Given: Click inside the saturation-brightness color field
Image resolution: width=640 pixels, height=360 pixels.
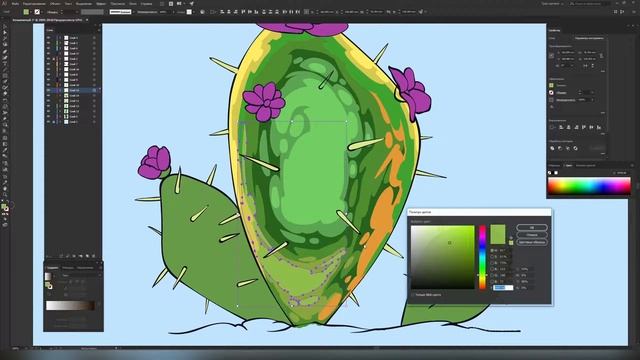Looking at the screenshot, I should tap(442, 257).
